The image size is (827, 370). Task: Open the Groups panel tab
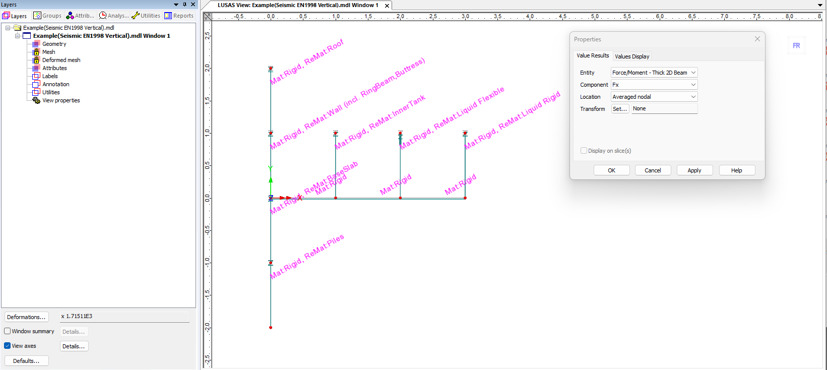(47, 16)
